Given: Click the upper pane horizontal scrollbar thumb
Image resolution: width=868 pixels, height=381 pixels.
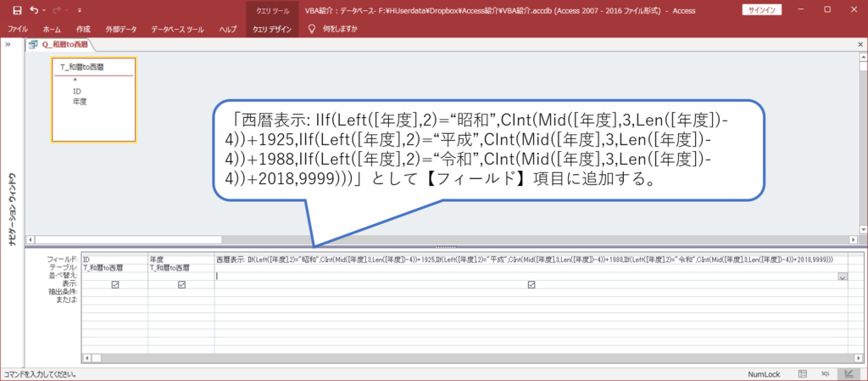Looking at the screenshot, I should 128,240.
